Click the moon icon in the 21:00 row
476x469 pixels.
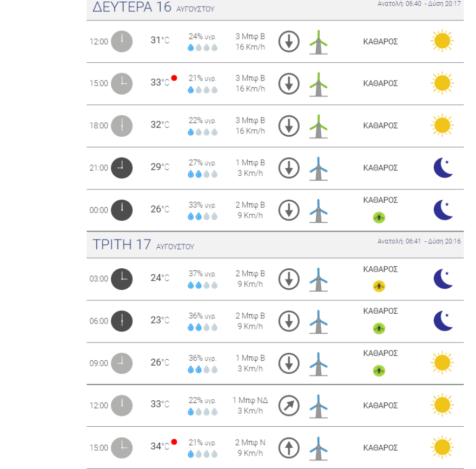444,168
